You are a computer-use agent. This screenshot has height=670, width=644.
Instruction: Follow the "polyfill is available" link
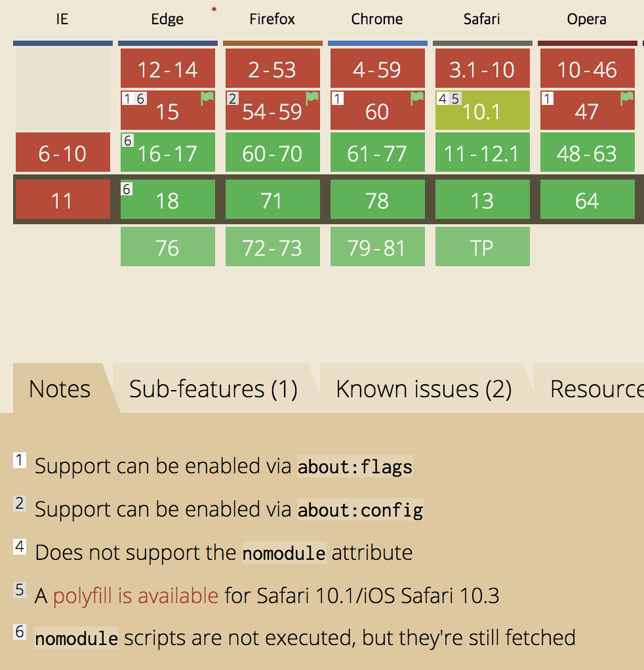coord(136,595)
